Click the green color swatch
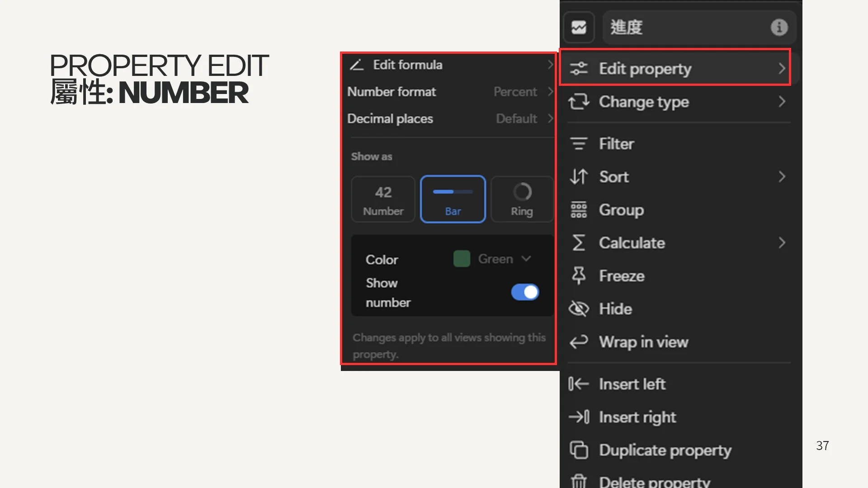The width and height of the screenshot is (868, 488). pos(462,259)
